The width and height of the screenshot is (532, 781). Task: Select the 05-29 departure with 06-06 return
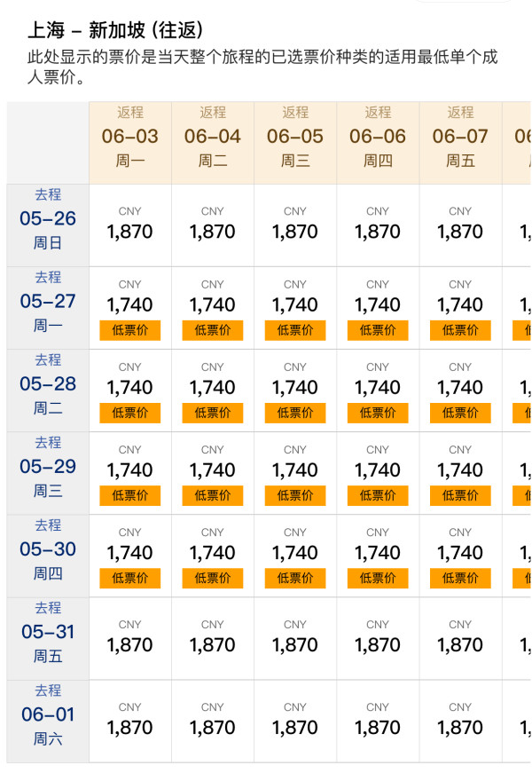click(378, 473)
